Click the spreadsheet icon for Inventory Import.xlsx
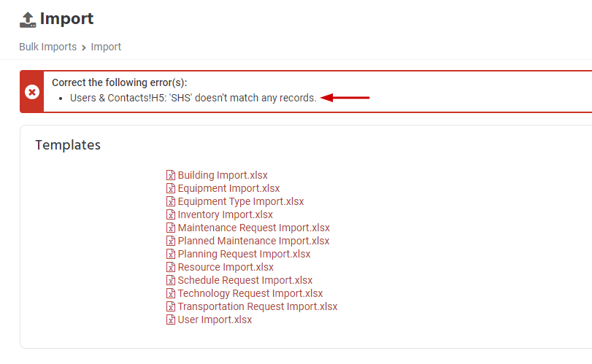 [x=171, y=214]
